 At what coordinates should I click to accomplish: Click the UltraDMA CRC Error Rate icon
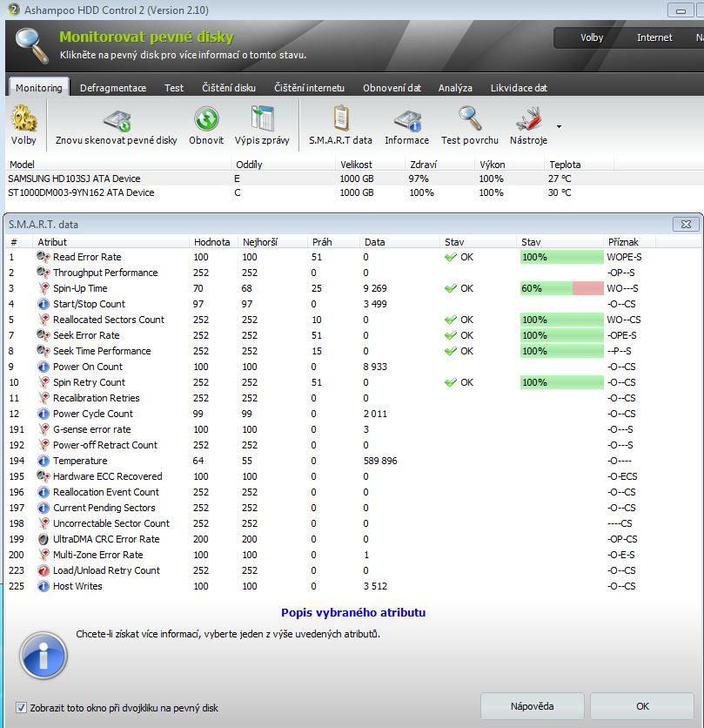(44, 539)
